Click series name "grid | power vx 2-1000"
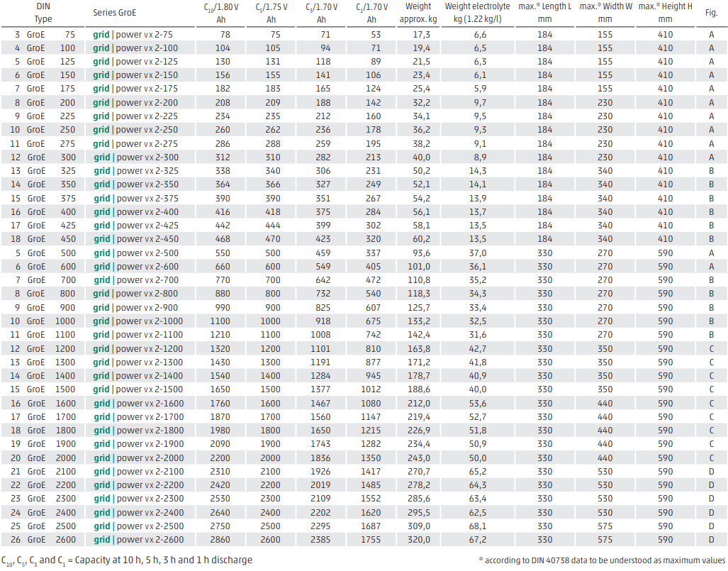728x571 pixels. click(x=138, y=321)
